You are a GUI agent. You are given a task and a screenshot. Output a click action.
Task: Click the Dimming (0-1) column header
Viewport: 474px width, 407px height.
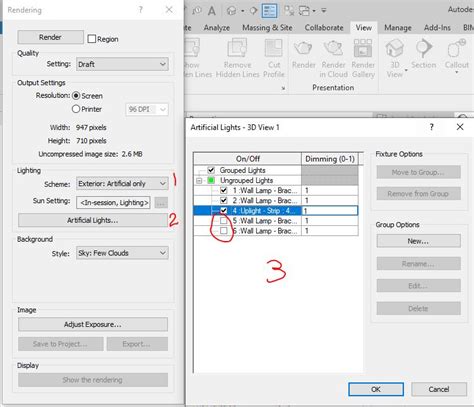tap(330, 159)
